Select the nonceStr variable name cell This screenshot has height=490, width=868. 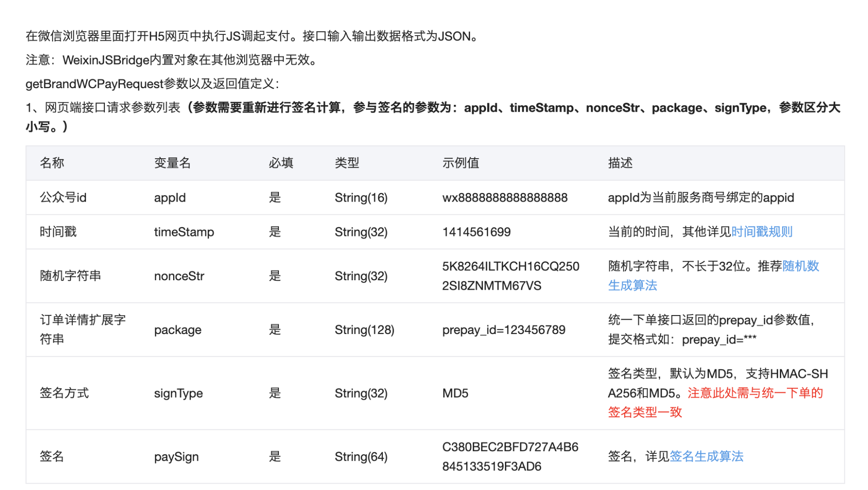click(179, 276)
